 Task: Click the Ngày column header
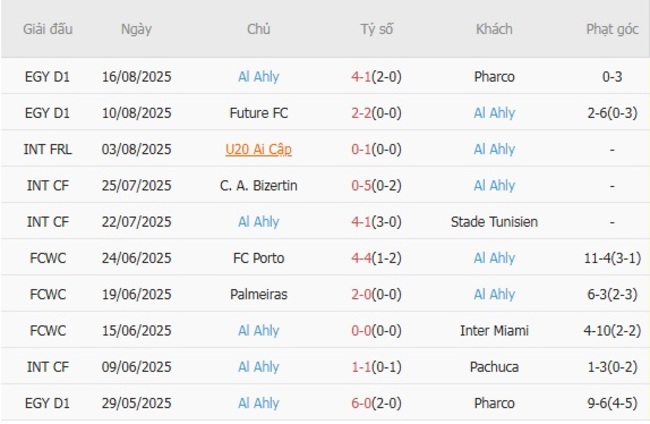pos(136,29)
